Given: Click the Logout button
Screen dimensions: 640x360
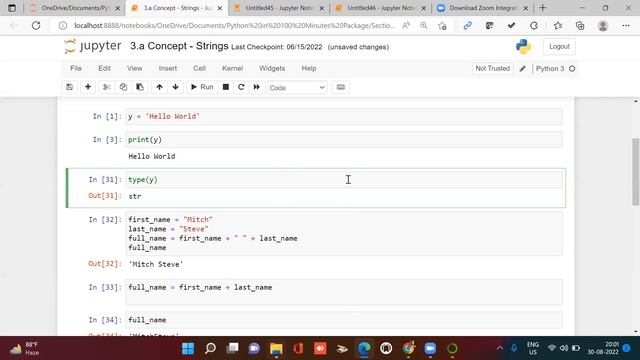Looking at the screenshot, I should pos(559,47).
